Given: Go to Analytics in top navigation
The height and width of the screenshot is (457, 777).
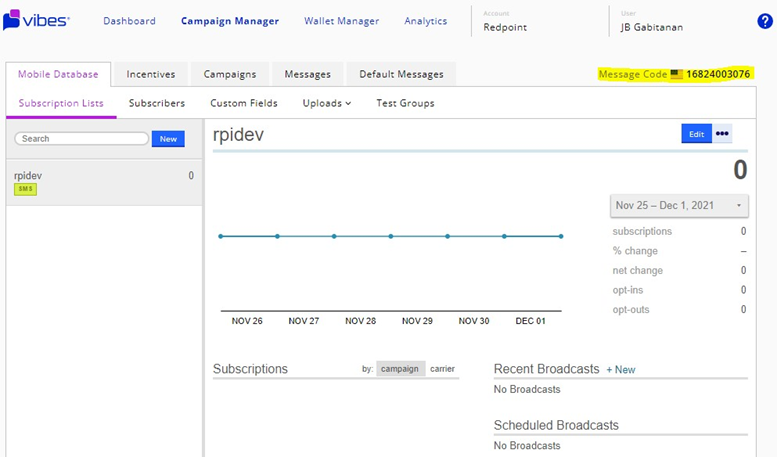Looking at the screenshot, I should 426,21.
